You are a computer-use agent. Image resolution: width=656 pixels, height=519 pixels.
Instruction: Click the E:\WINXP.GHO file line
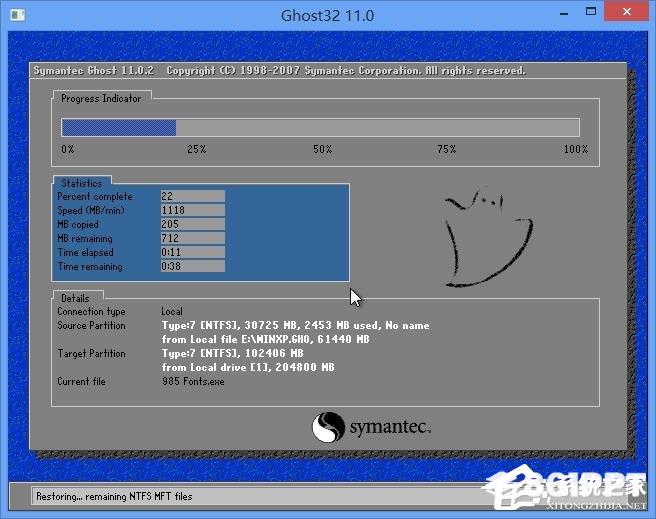click(265, 339)
